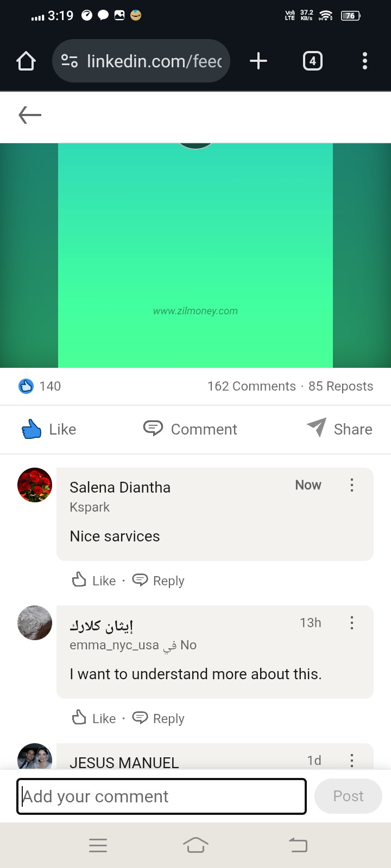Open options menu on Salena Diantha's comment

352,485
